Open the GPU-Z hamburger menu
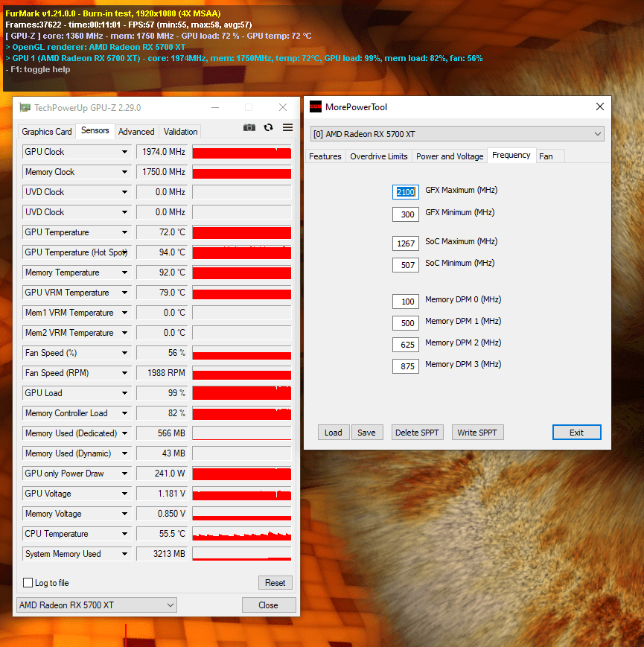 pyautogui.click(x=288, y=127)
